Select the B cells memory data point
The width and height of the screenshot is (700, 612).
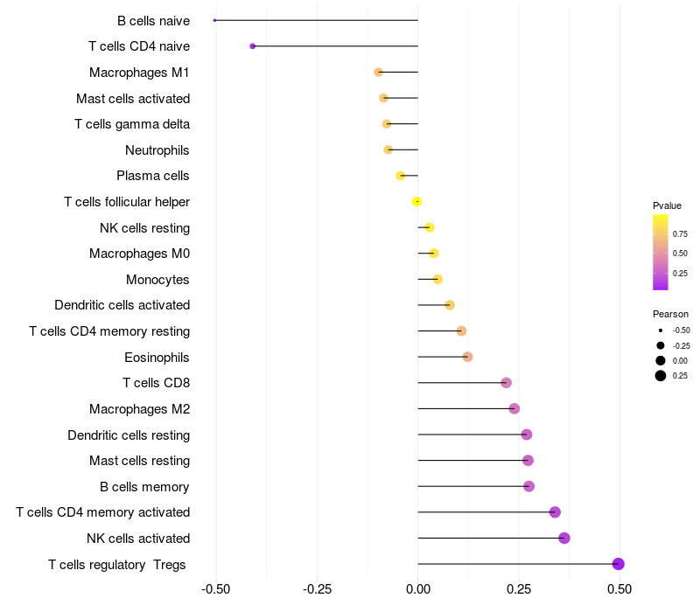point(528,486)
